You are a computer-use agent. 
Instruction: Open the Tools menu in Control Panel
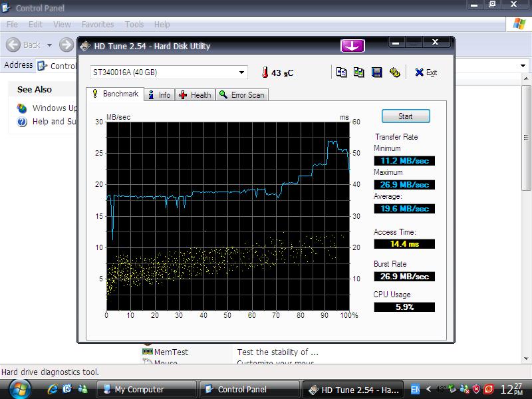point(134,25)
